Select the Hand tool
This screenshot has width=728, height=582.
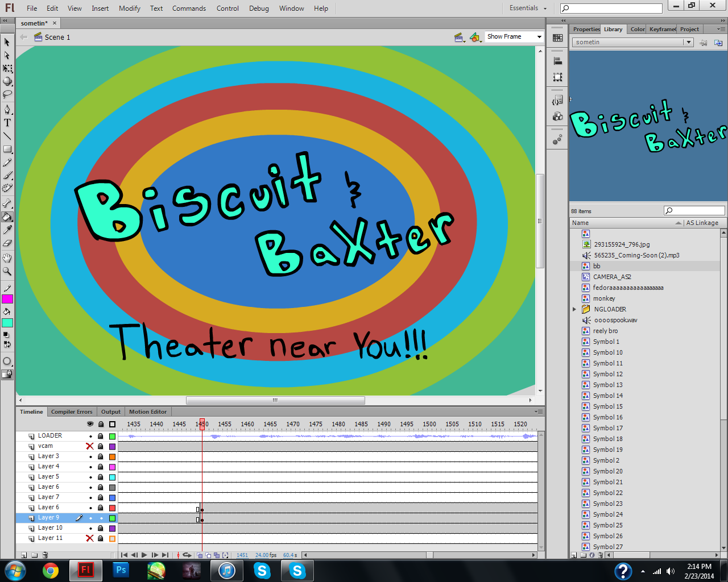[7, 259]
